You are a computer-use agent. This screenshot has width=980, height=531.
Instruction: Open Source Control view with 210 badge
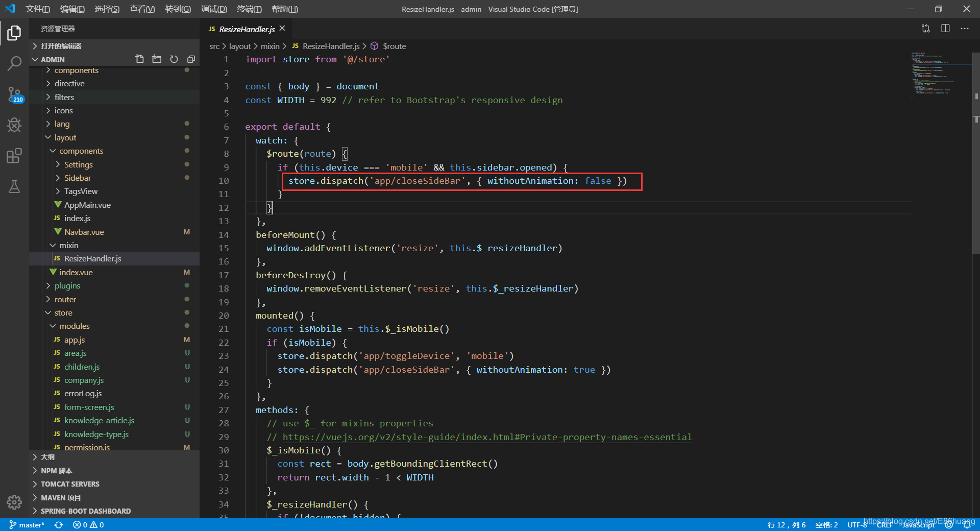(14, 94)
